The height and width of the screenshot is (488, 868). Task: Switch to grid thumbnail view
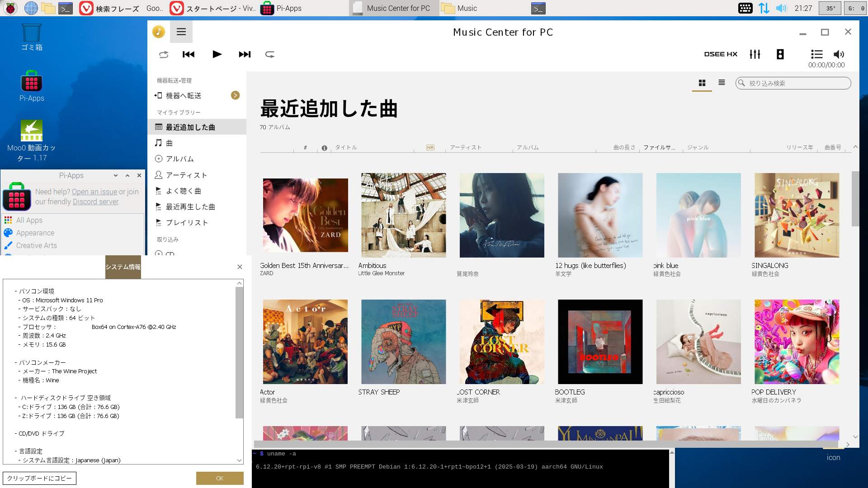pyautogui.click(x=702, y=83)
